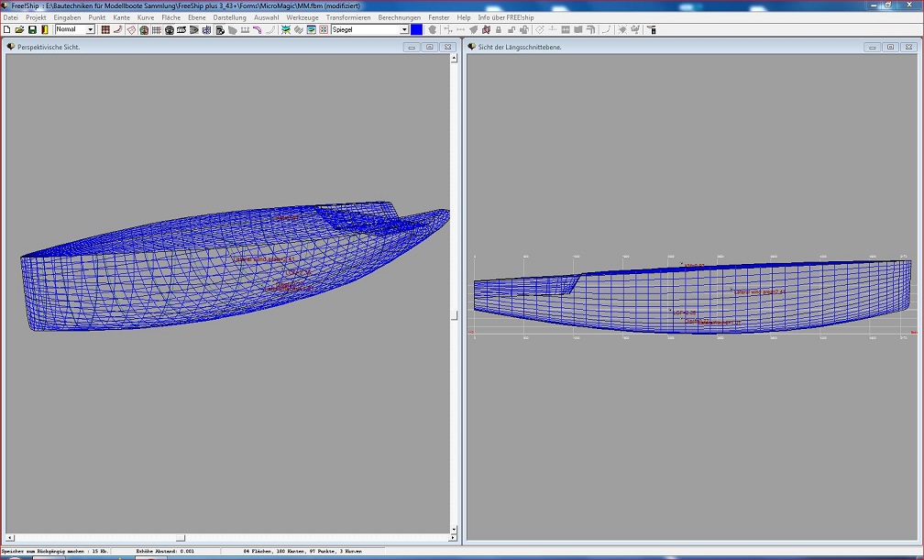Open the Darstellung menu
Screen dimensions: 924x560
coord(229,17)
